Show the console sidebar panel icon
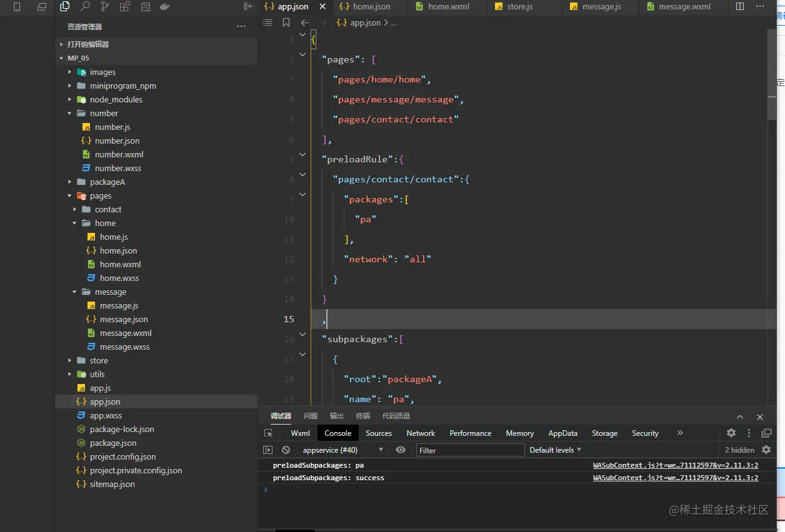 point(267,450)
